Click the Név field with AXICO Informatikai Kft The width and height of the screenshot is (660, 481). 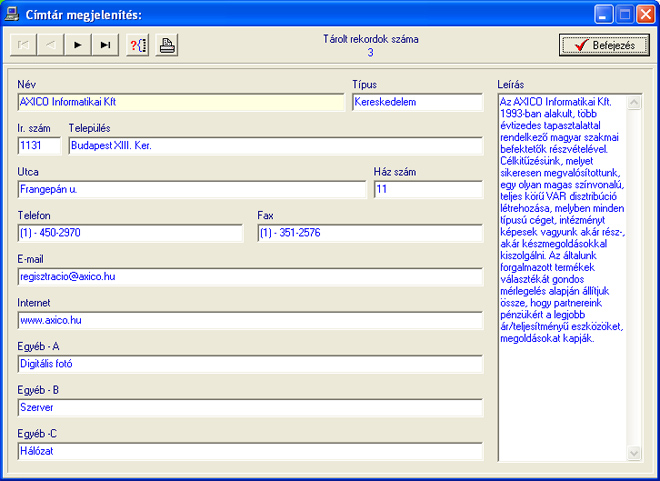coord(181,102)
